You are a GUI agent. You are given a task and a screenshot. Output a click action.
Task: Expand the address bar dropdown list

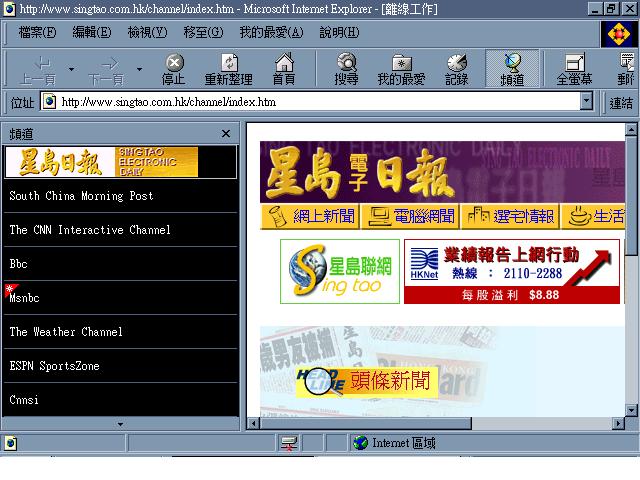point(587,101)
